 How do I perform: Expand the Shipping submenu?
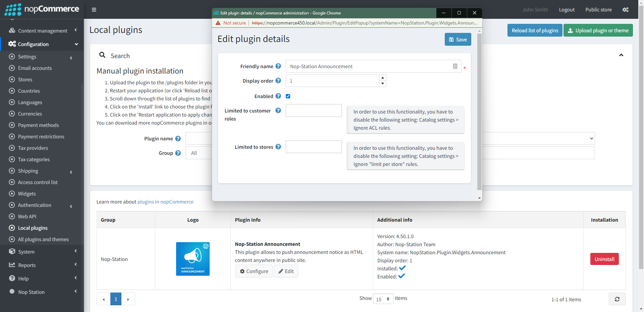[x=42, y=171]
